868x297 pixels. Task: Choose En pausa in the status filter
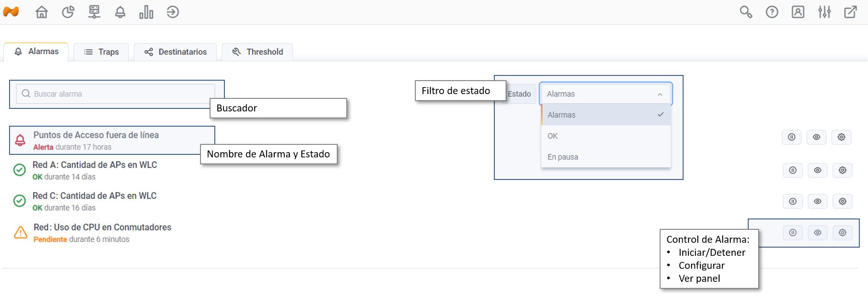(562, 157)
